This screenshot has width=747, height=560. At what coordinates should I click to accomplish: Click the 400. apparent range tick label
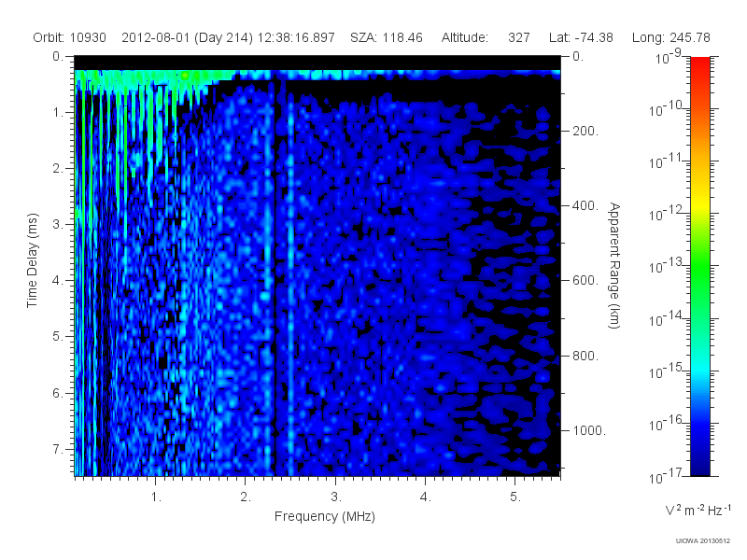[x=585, y=205]
